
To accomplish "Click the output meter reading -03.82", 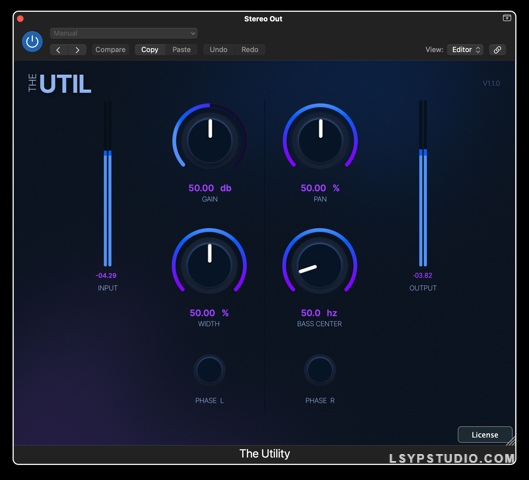I will [x=422, y=275].
